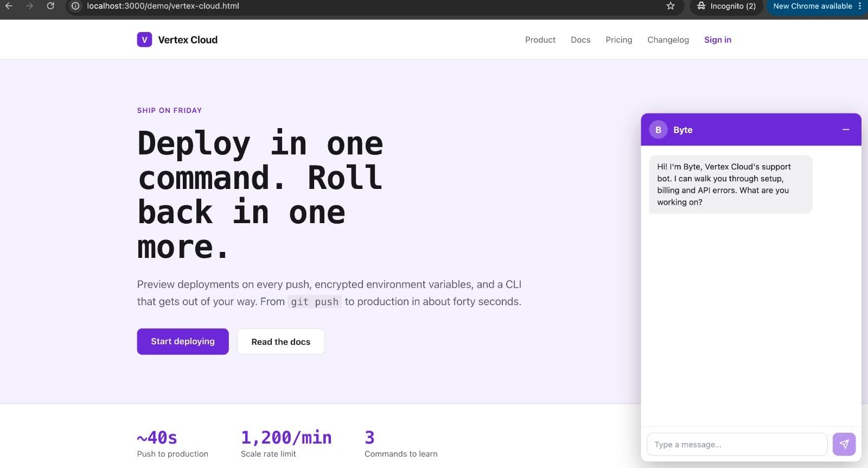The width and height of the screenshot is (868, 468).
Task: Bookmark this page with the star icon
Action: pyautogui.click(x=671, y=6)
